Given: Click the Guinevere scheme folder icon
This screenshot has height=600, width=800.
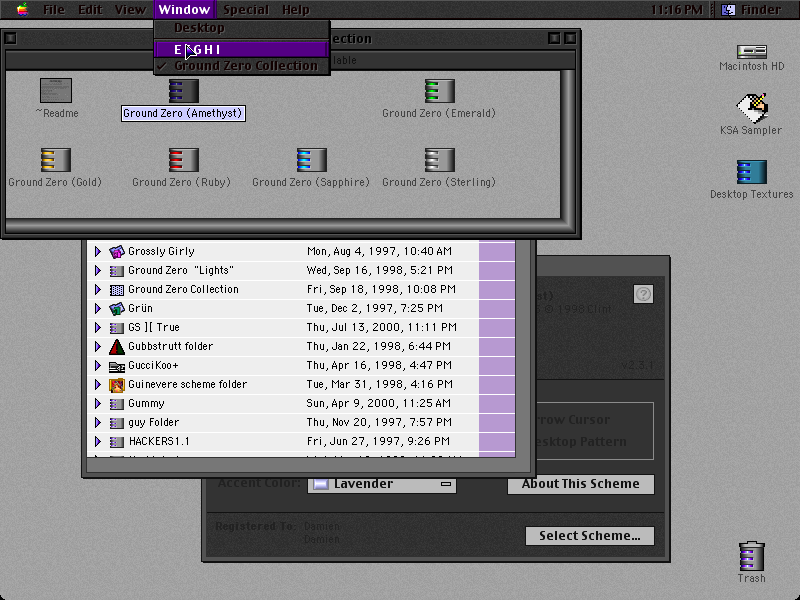Looking at the screenshot, I should click(x=117, y=385).
